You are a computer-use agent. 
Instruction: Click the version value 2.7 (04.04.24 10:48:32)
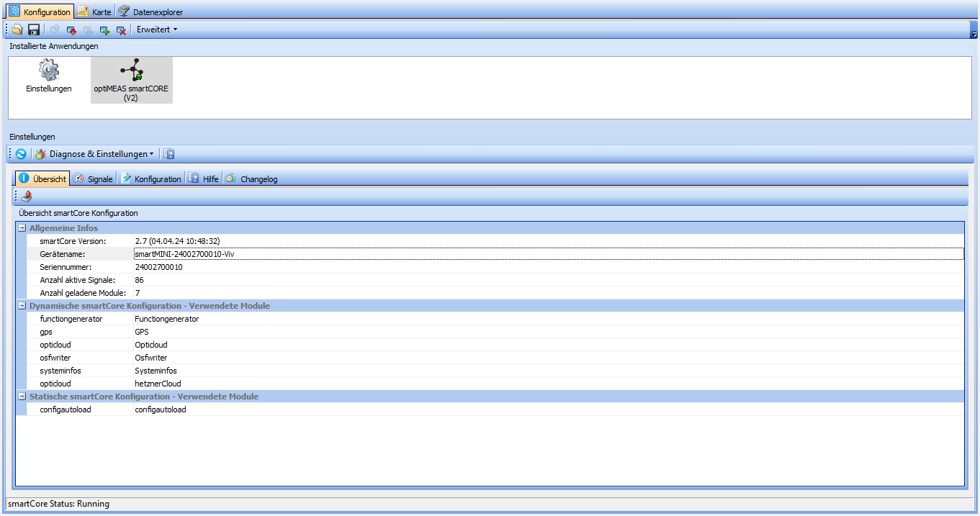click(x=178, y=241)
